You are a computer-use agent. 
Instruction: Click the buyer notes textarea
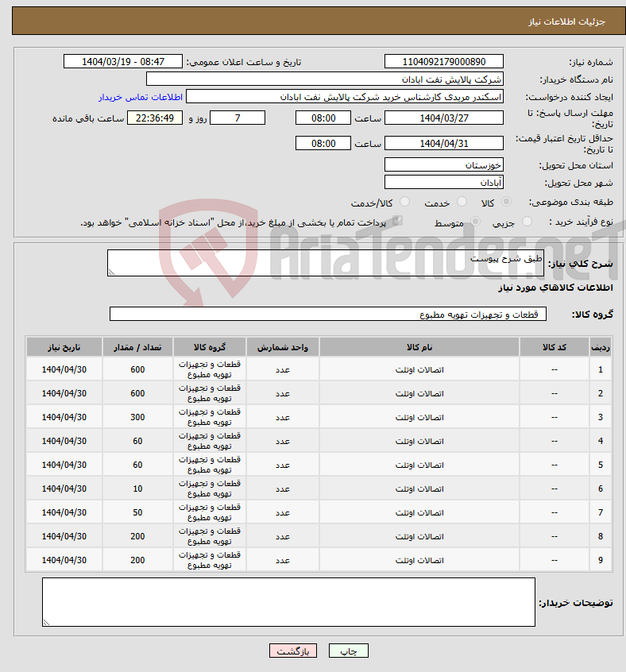pyautogui.click(x=289, y=602)
